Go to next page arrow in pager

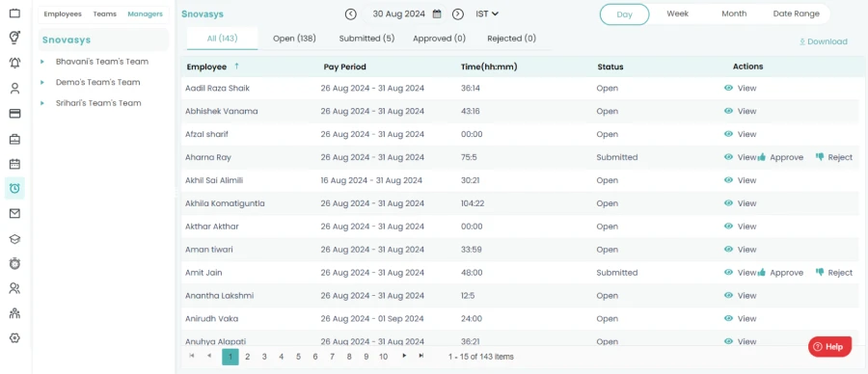(404, 356)
